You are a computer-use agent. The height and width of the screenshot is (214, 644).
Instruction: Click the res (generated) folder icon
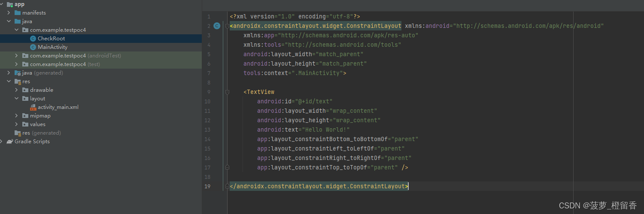pos(18,133)
